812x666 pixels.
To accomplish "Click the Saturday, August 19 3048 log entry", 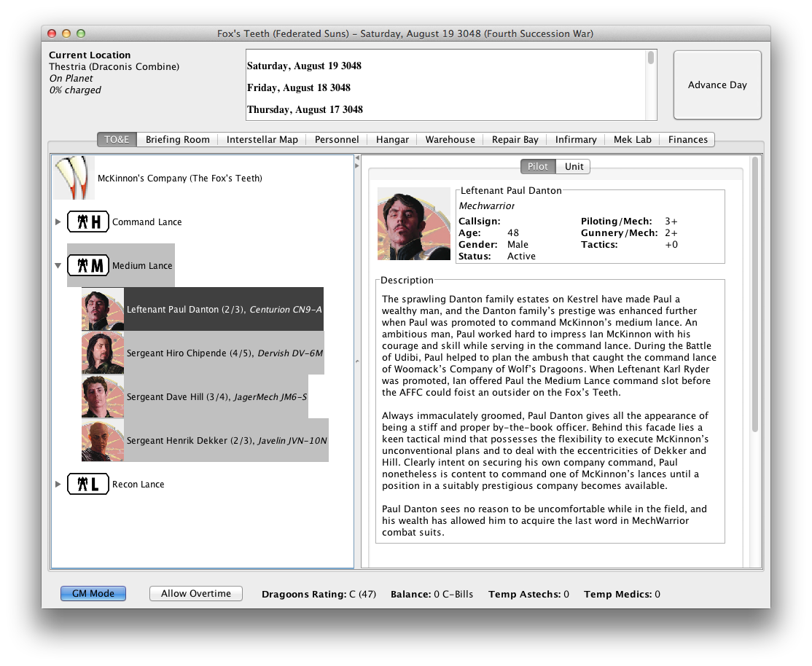I will [304, 66].
